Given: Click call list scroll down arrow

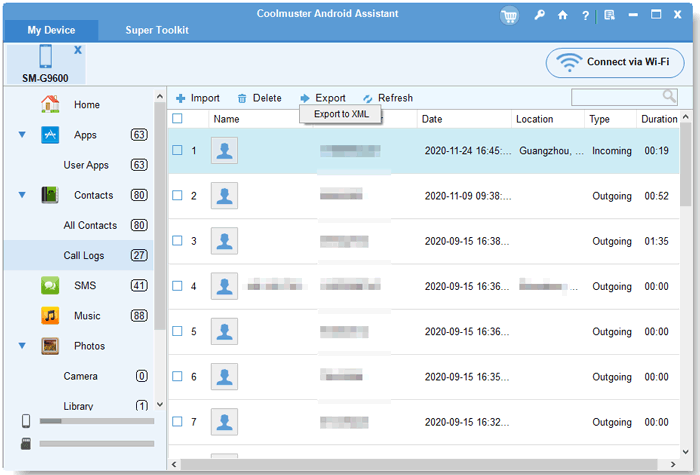Looking at the screenshot, I should tap(686, 452).
